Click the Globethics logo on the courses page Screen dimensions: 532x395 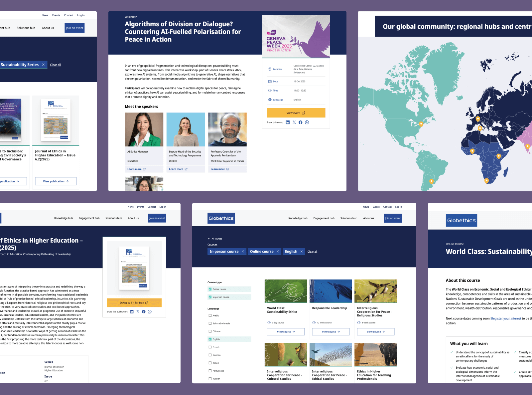pyautogui.click(x=221, y=218)
